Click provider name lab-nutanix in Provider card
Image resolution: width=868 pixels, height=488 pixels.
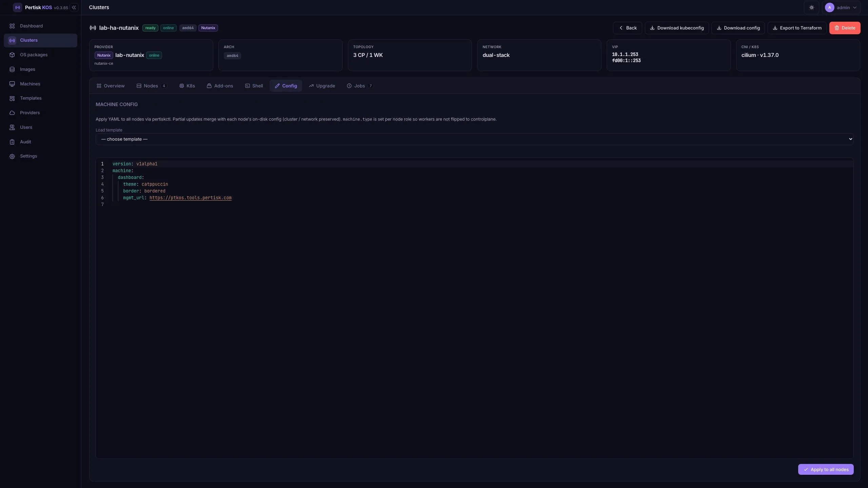point(130,55)
